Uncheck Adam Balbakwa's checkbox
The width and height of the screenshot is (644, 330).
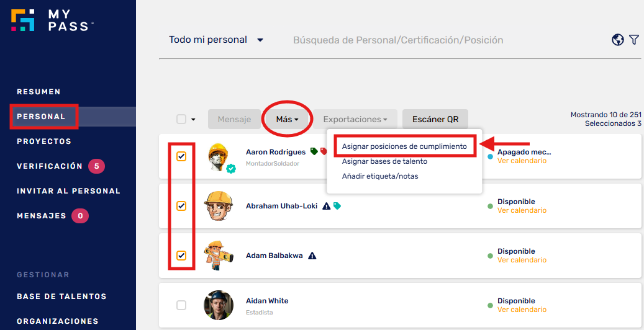pyautogui.click(x=181, y=256)
